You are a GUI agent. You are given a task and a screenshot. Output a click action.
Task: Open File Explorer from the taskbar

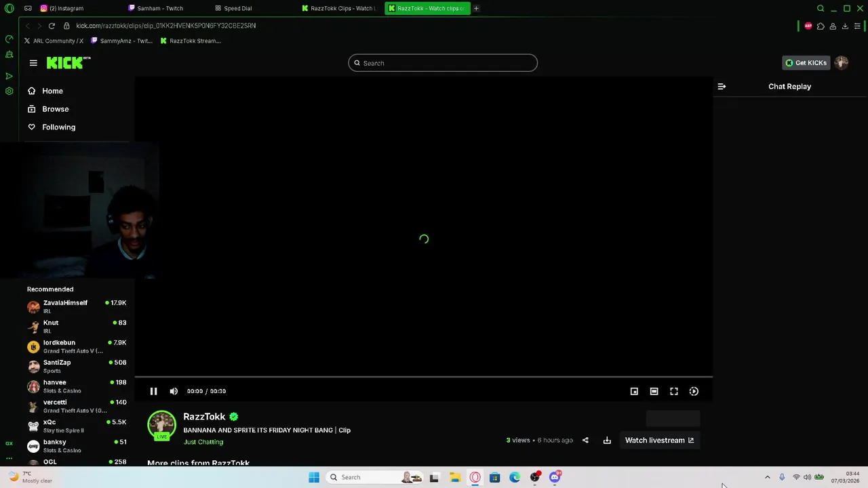tap(455, 477)
